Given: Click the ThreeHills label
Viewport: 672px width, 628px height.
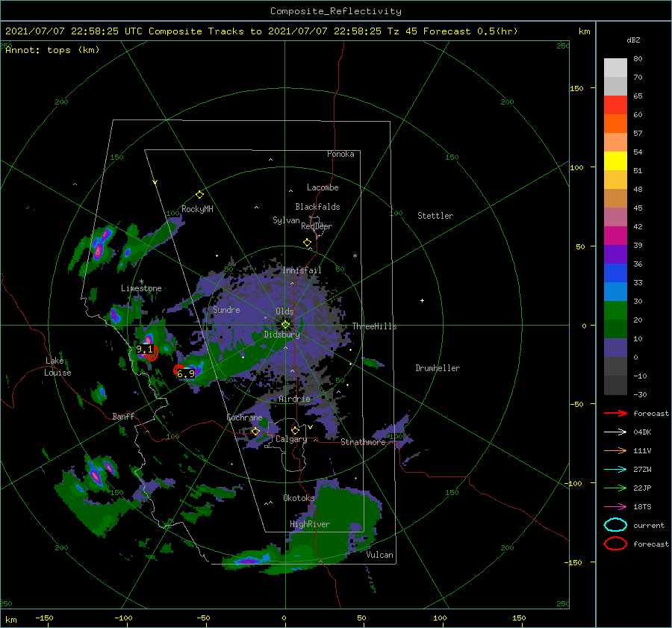Looking at the screenshot, I should tap(374, 326).
